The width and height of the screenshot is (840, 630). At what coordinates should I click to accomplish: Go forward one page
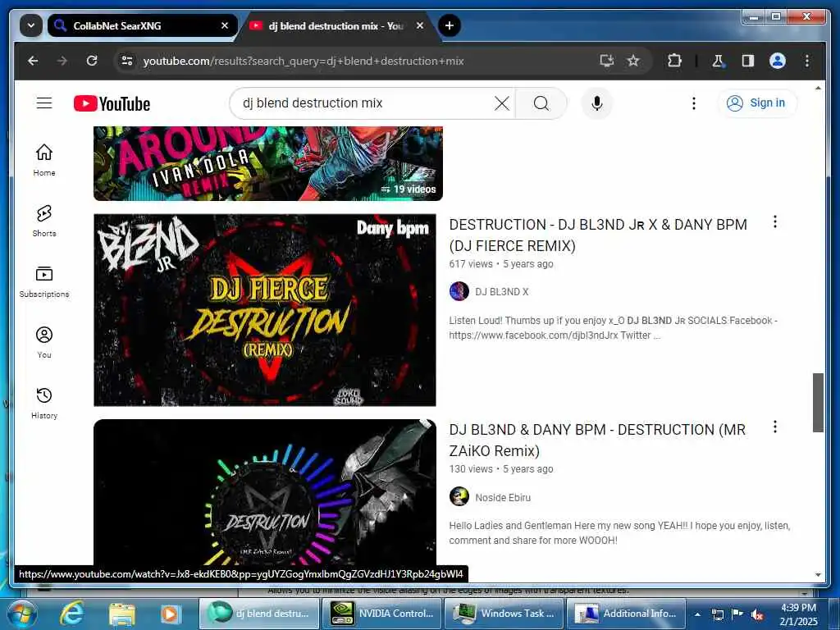coord(62,61)
